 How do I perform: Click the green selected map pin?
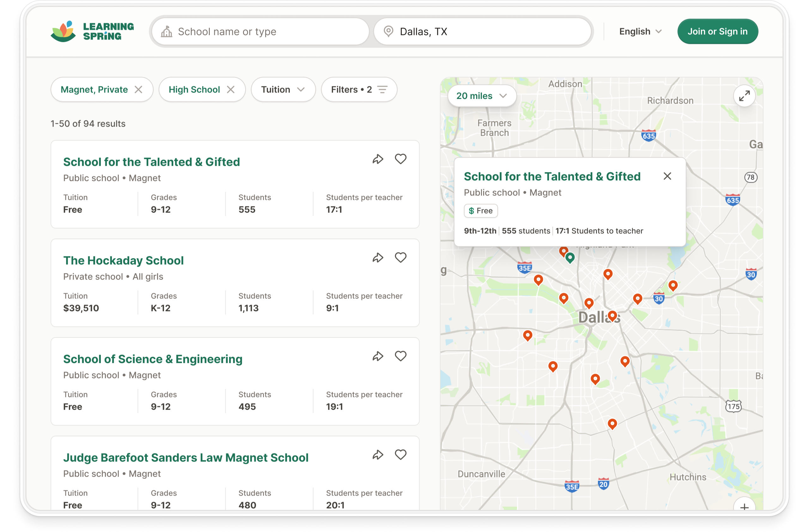pyautogui.click(x=570, y=257)
